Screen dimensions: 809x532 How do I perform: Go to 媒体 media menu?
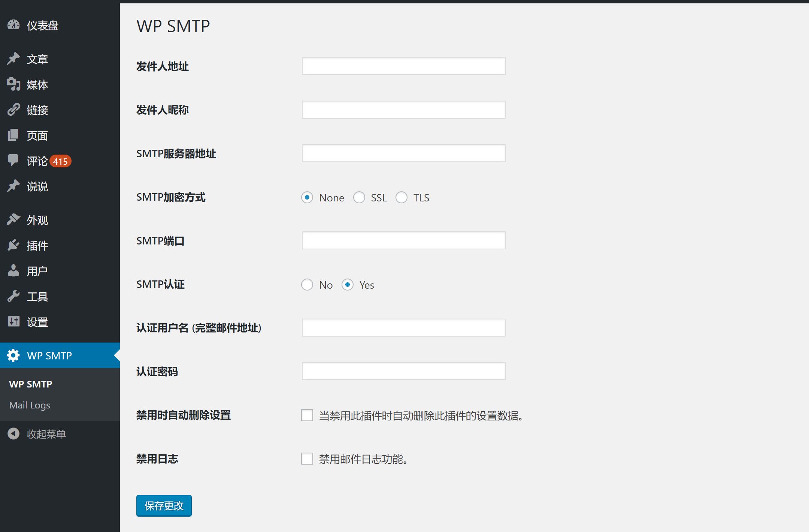coord(60,85)
